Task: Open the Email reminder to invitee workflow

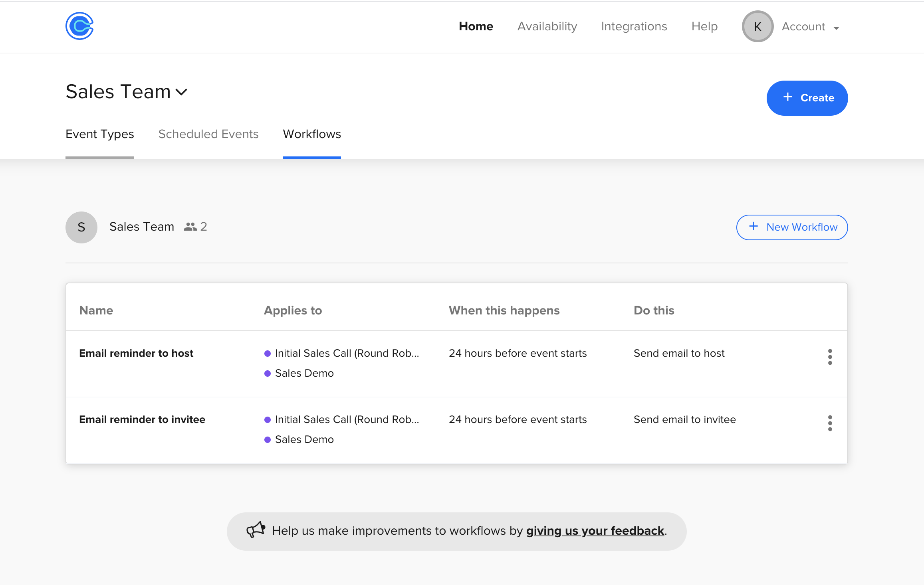Action: pos(142,419)
